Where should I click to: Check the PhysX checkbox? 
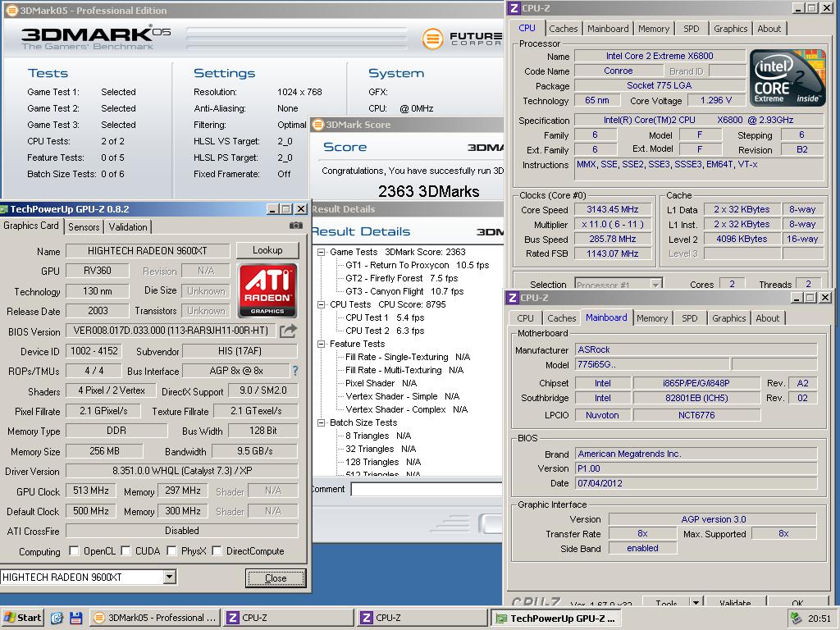172,550
